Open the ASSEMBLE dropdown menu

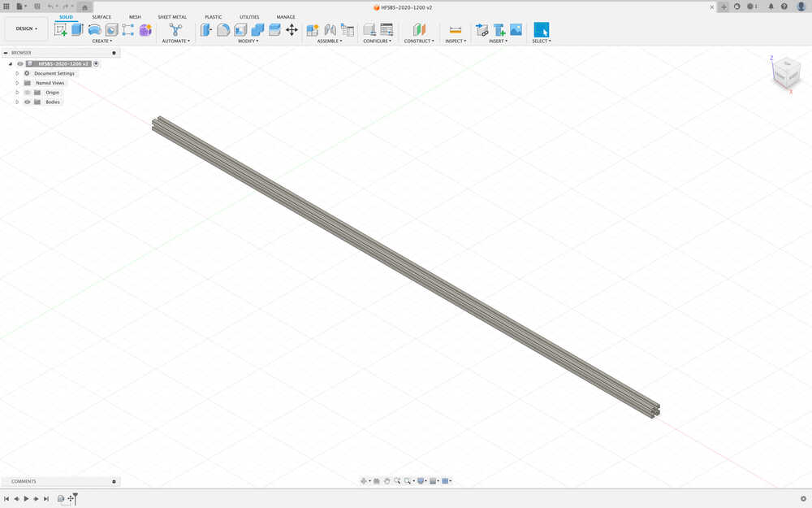click(x=330, y=41)
